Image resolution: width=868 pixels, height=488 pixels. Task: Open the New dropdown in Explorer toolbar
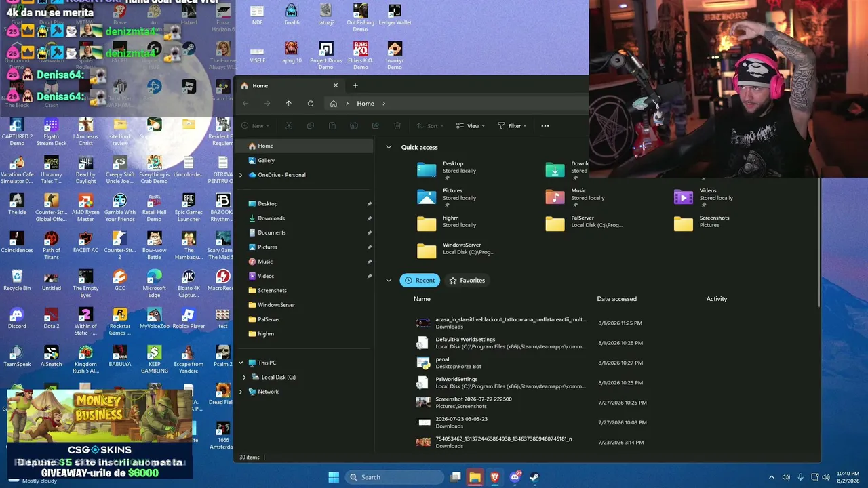255,125
